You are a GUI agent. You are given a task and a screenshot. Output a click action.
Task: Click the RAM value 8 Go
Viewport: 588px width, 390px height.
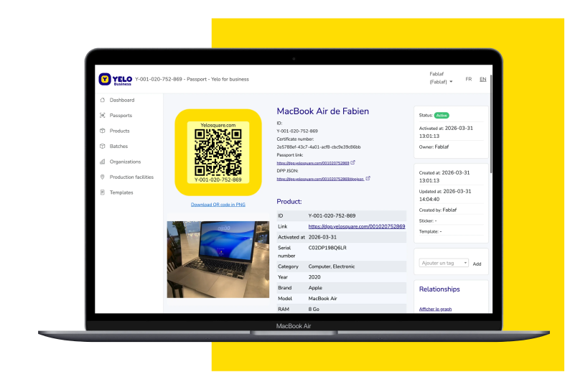pyautogui.click(x=314, y=309)
